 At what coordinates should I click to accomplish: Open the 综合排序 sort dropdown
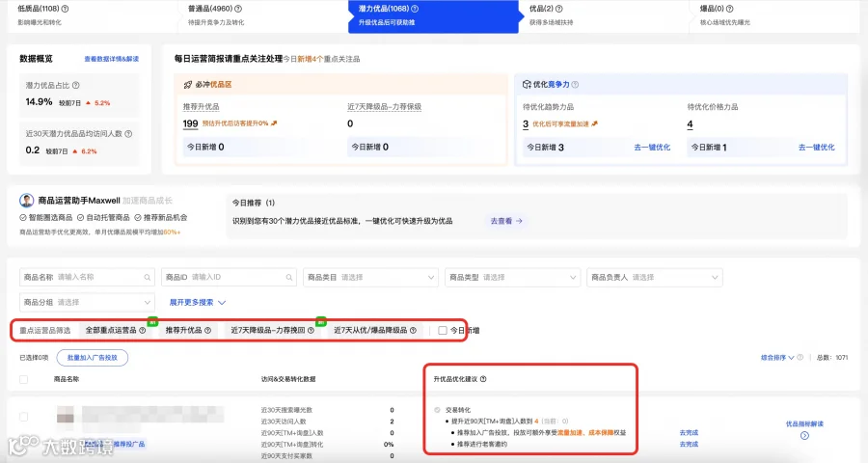coord(777,358)
